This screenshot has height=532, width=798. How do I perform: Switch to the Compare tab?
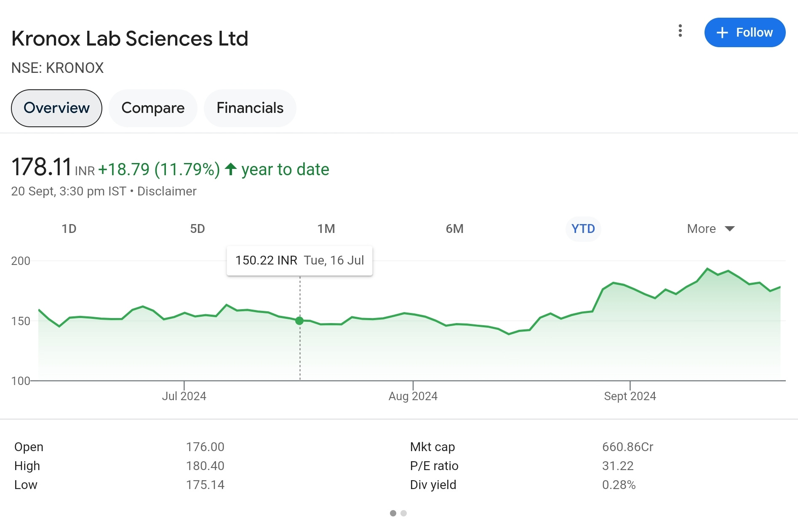coord(153,108)
